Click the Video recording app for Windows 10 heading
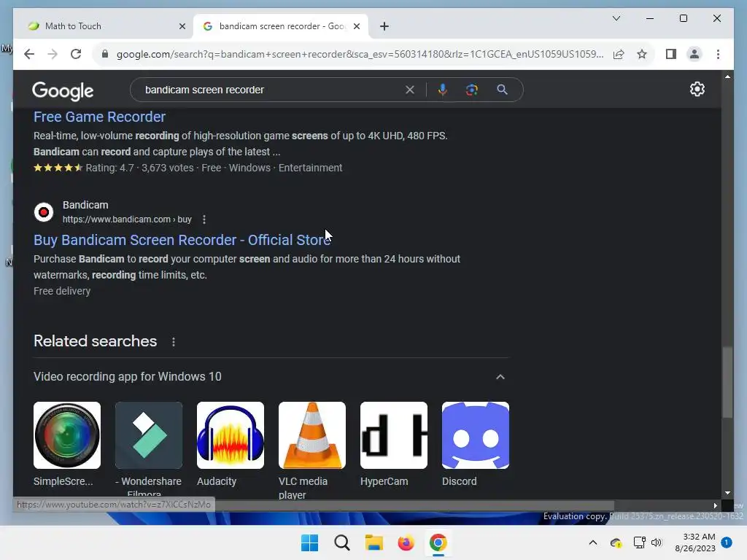 127,377
